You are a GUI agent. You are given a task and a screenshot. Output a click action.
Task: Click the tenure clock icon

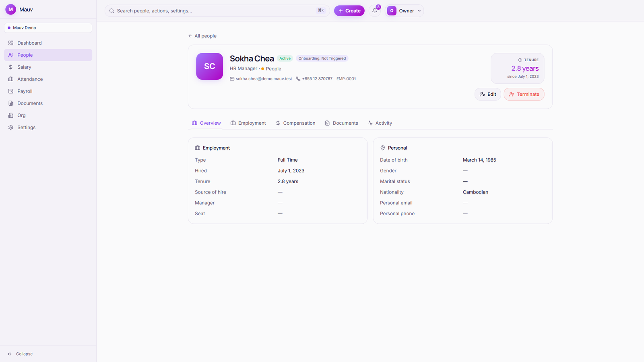coord(520,60)
